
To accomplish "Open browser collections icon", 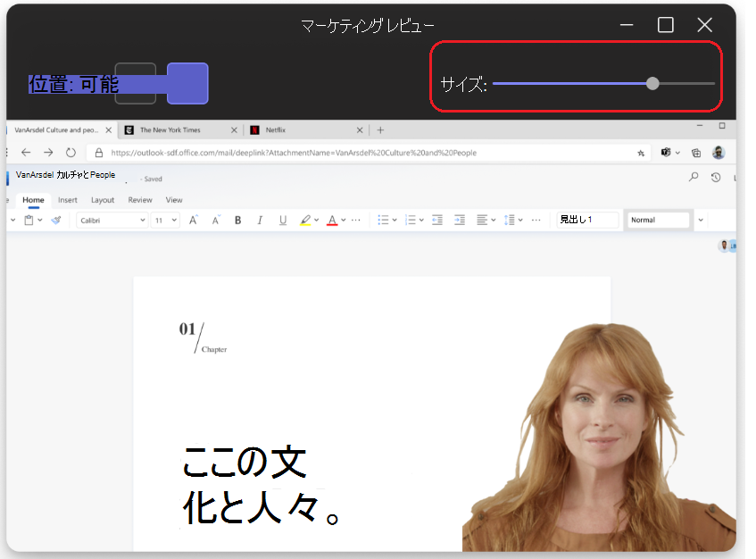I will point(695,153).
